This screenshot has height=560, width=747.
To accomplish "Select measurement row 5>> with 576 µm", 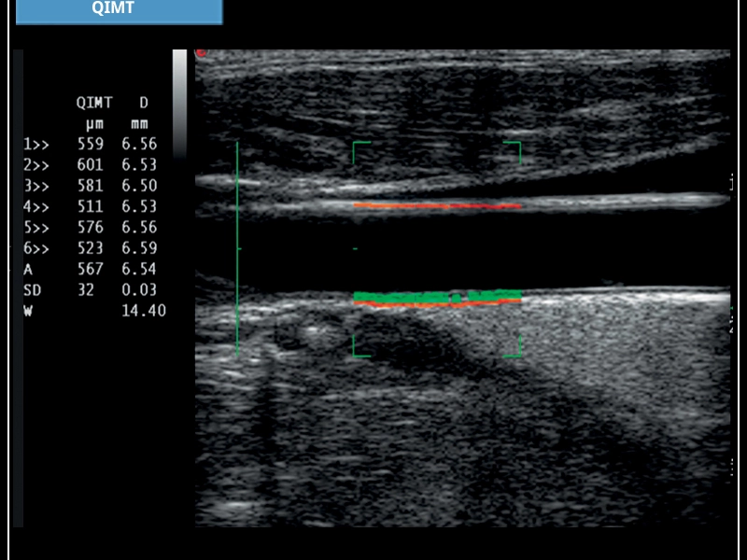I will [90, 228].
